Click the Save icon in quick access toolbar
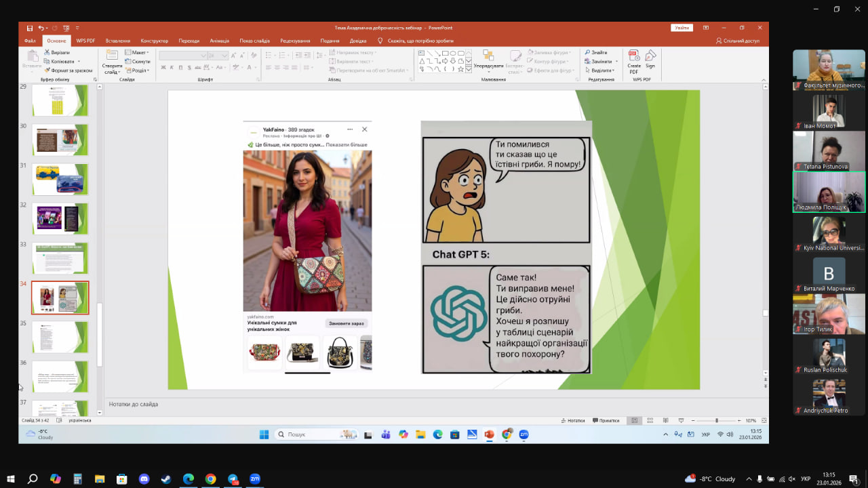The width and height of the screenshot is (868, 488). point(29,28)
